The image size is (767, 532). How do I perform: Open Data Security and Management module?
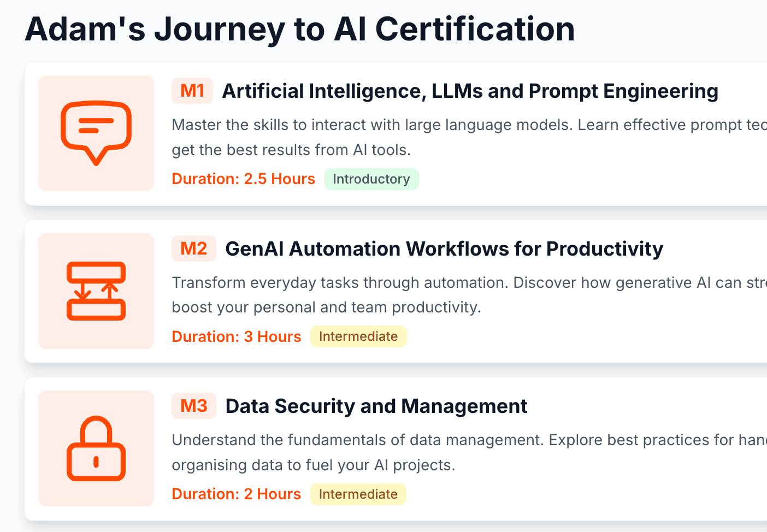pos(376,406)
